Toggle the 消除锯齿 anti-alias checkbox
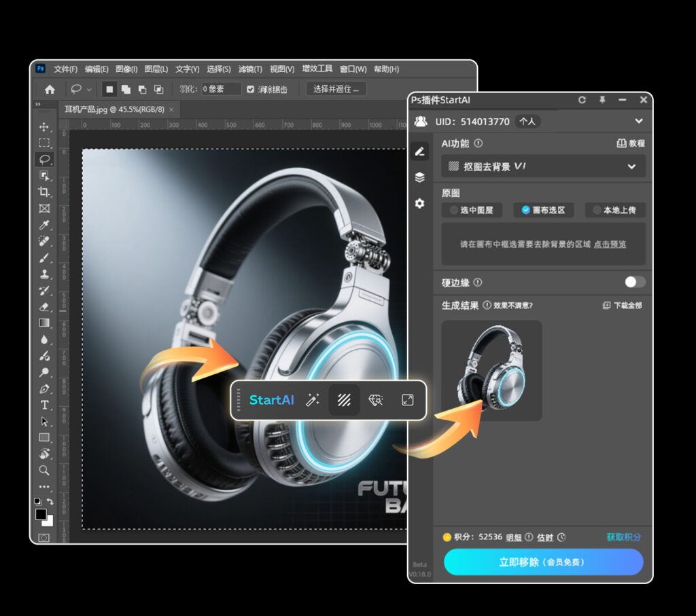This screenshot has height=616, width=696. tap(250, 90)
